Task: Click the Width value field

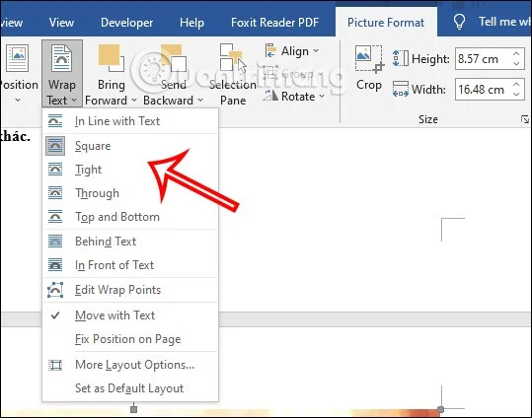Action: click(x=483, y=90)
